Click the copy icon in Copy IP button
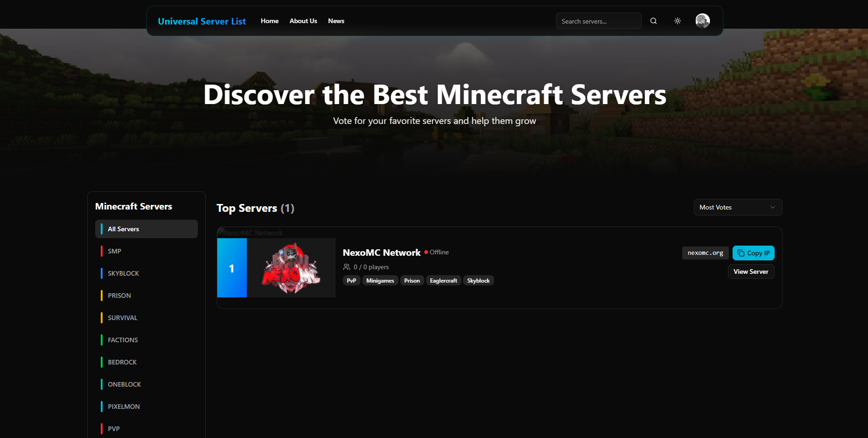Viewport: 868px width, 438px height. [x=741, y=253]
